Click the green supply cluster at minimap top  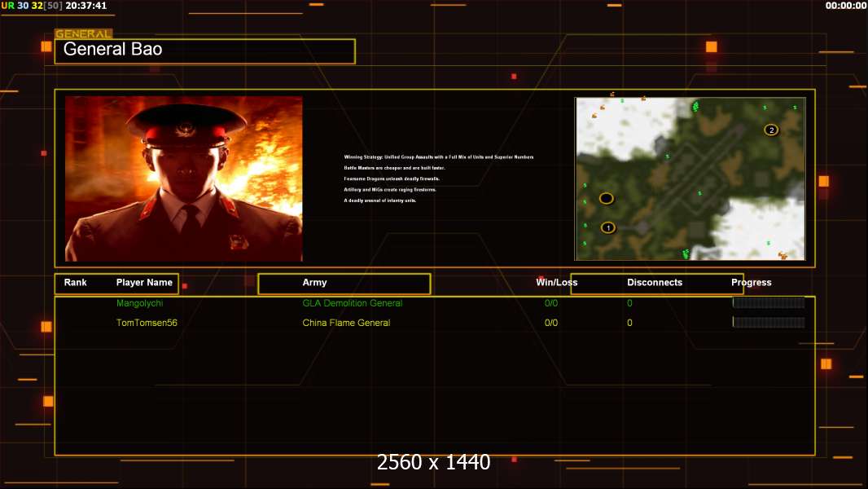click(x=695, y=107)
